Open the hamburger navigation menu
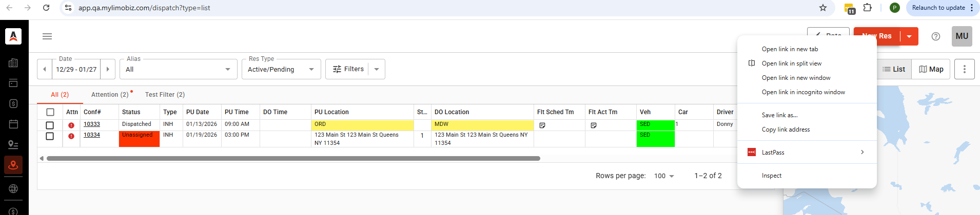 [x=47, y=36]
